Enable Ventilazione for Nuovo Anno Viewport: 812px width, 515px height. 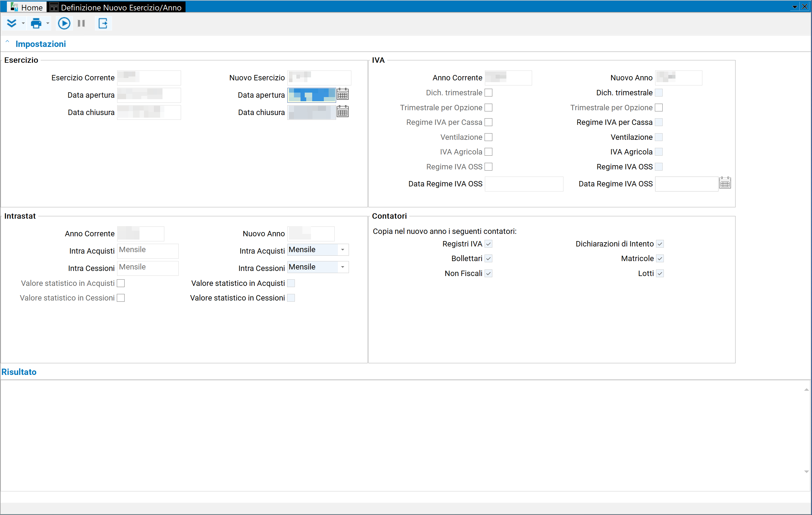pos(659,137)
